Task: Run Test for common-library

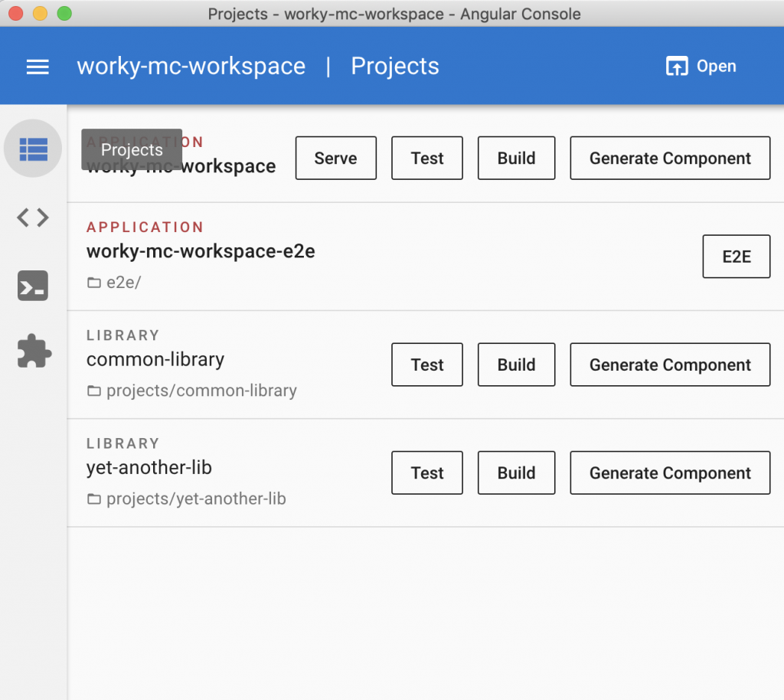Action: pyautogui.click(x=426, y=365)
